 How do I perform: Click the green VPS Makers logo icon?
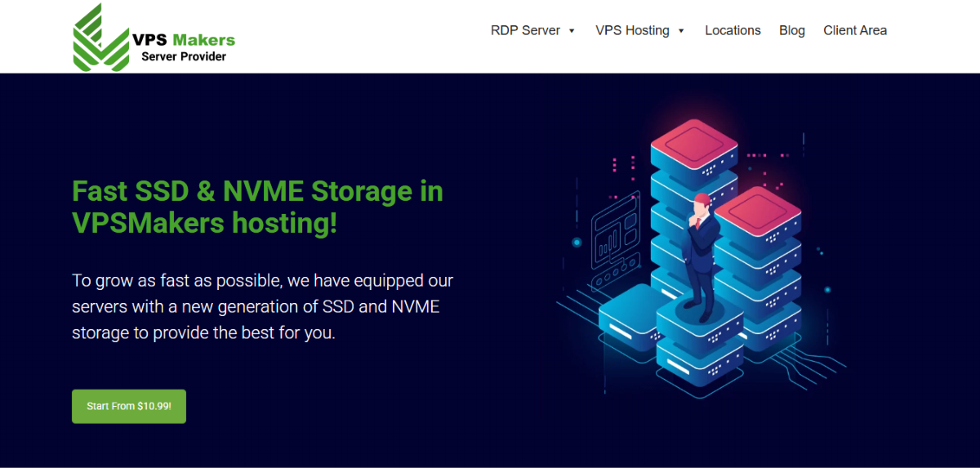click(x=101, y=38)
